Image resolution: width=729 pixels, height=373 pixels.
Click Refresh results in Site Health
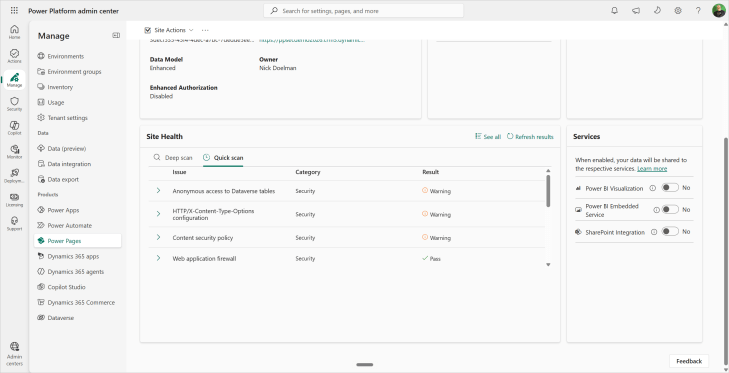coord(530,137)
